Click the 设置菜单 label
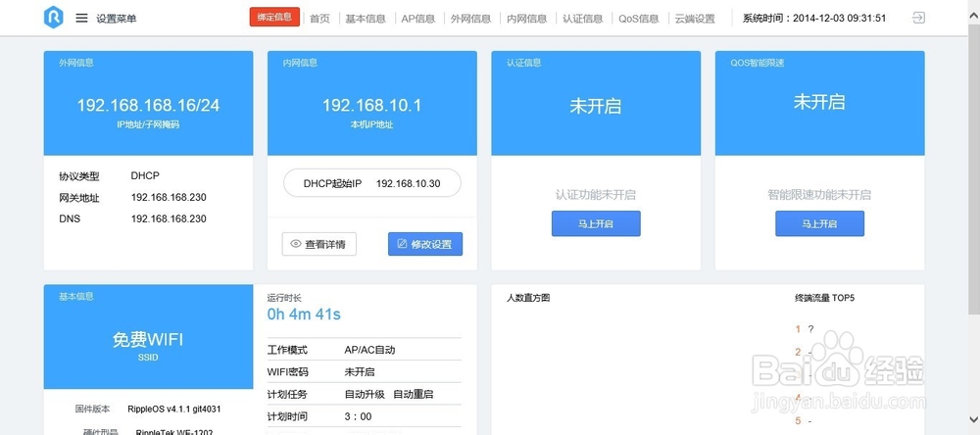The height and width of the screenshot is (435, 980). click(x=117, y=19)
